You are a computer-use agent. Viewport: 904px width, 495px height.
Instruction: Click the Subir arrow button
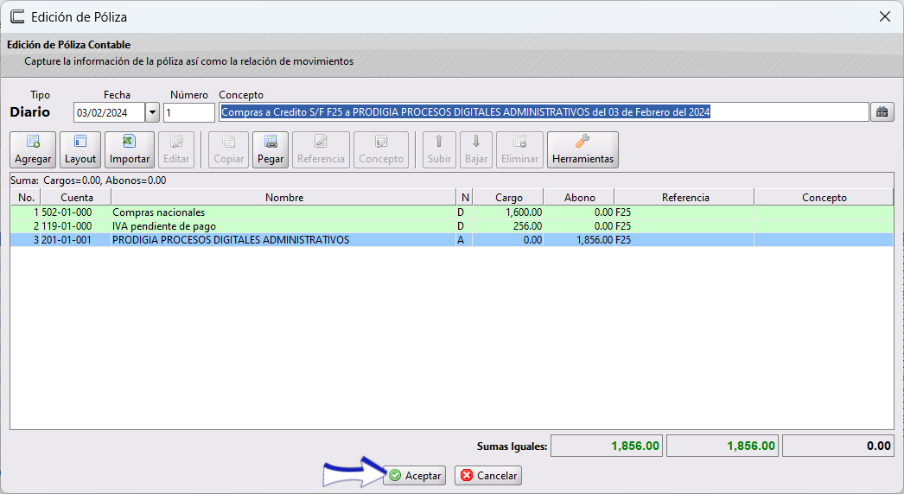439,150
